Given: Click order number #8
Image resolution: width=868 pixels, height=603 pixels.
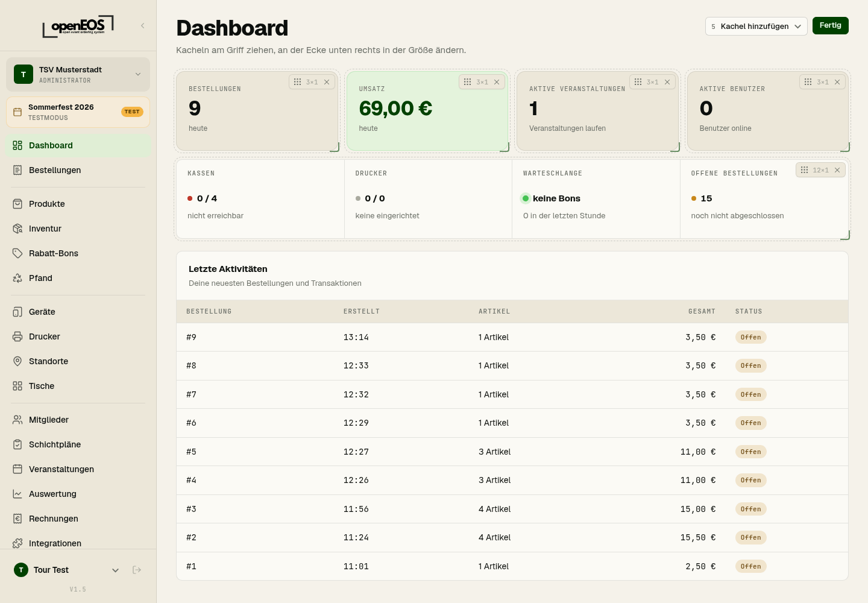Looking at the screenshot, I should [x=191, y=365].
